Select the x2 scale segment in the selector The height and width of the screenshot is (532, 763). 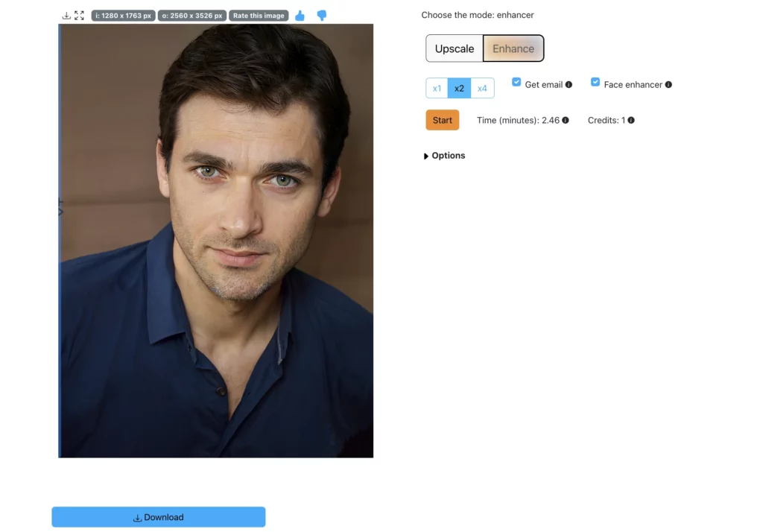(459, 88)
